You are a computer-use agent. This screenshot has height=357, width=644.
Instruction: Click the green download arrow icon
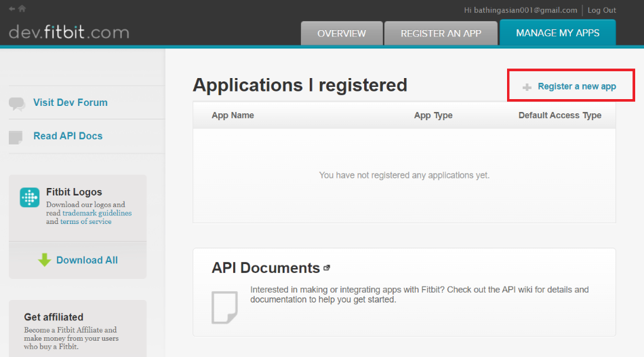pos(44,260)
